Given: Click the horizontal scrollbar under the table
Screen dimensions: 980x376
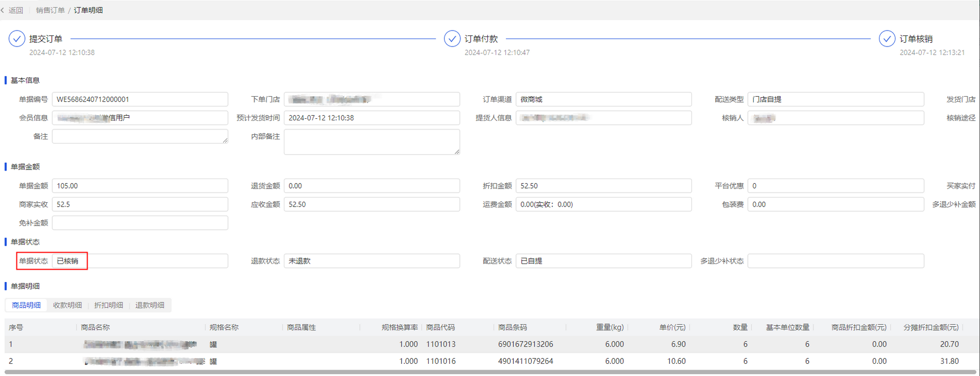Looking at the screenshot, I should 489,372.
